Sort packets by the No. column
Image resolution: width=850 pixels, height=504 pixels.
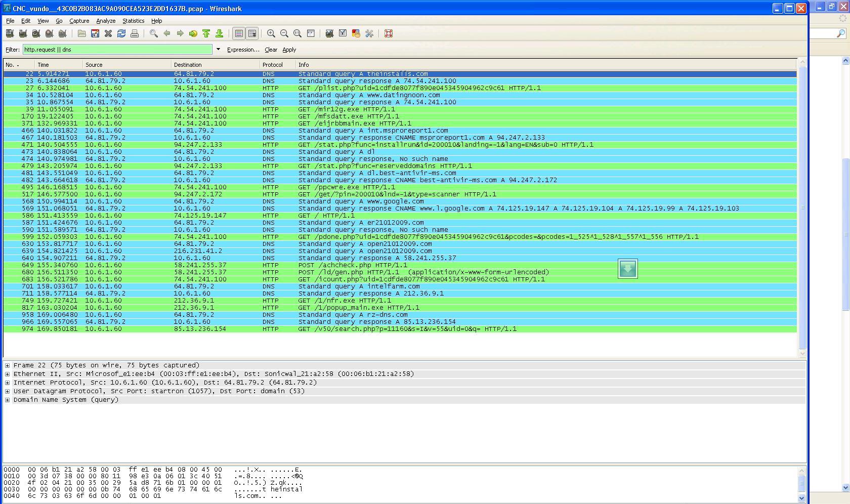pos(19,65)
